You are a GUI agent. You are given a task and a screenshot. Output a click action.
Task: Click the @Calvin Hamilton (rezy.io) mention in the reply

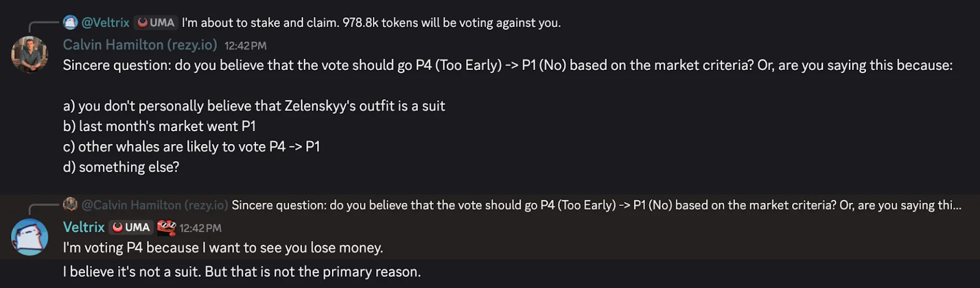click(154, 205)
